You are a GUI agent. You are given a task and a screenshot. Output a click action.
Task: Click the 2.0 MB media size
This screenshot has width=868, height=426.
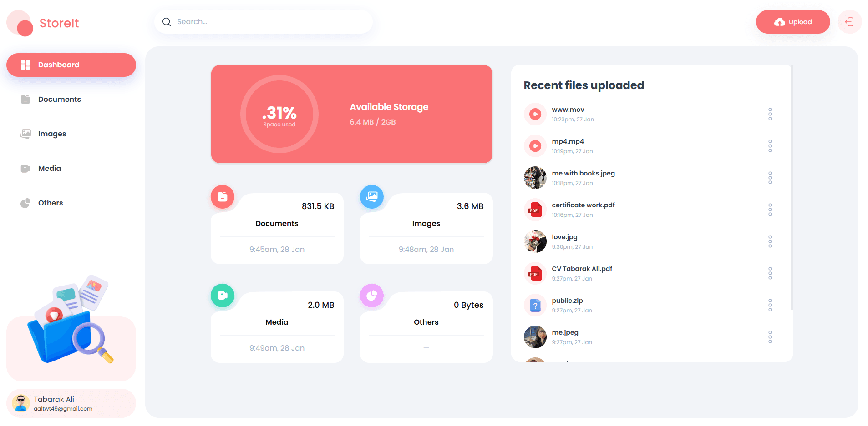click(x=321, y=305)
